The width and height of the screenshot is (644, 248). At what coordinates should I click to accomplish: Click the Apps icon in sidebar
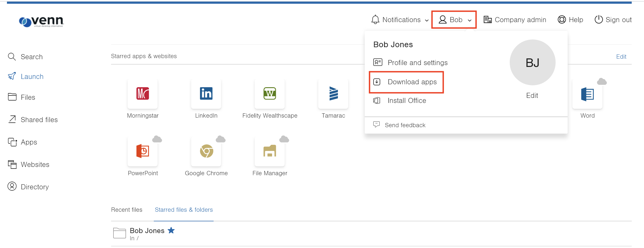pyautogui.click(x=12, y=142)
